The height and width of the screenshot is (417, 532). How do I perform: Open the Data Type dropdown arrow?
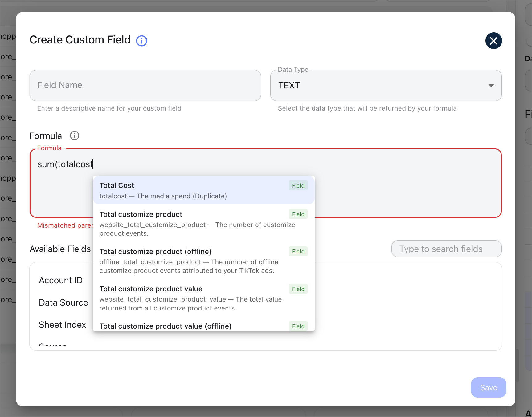491,86
